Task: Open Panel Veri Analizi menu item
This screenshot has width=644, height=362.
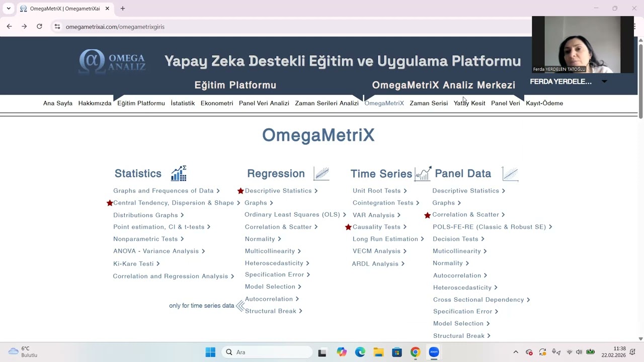Action: (264, 103)
